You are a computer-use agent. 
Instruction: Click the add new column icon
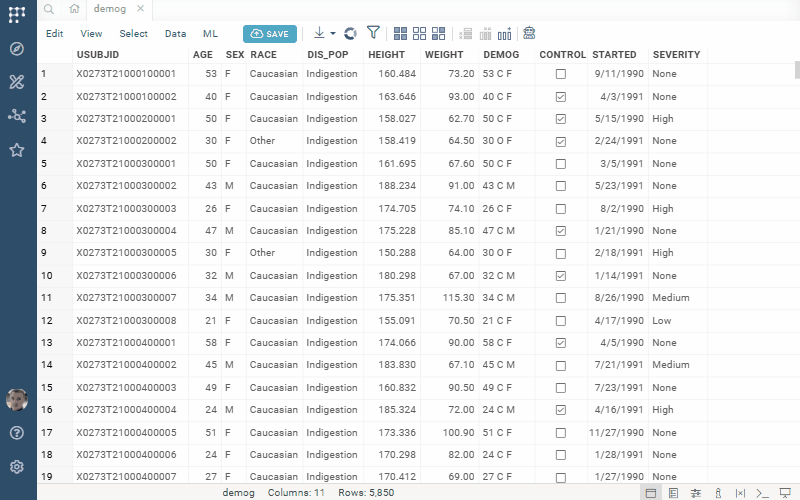coord(505,34)
